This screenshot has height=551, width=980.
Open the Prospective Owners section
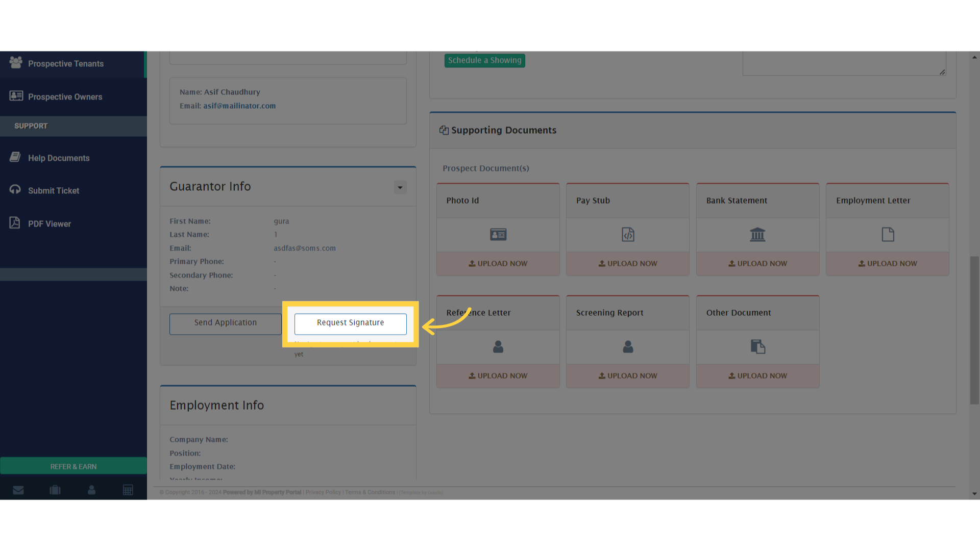click(x=65, y=96)
